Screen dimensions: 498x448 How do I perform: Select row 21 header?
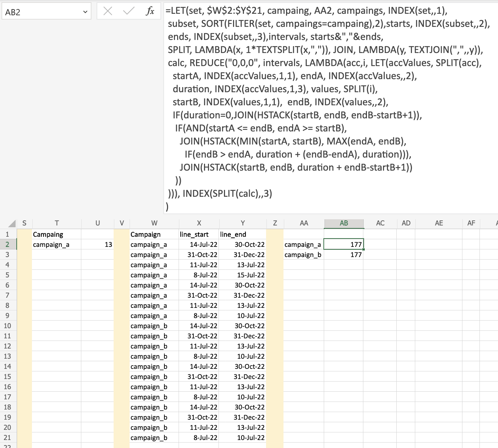click(8, 437)
